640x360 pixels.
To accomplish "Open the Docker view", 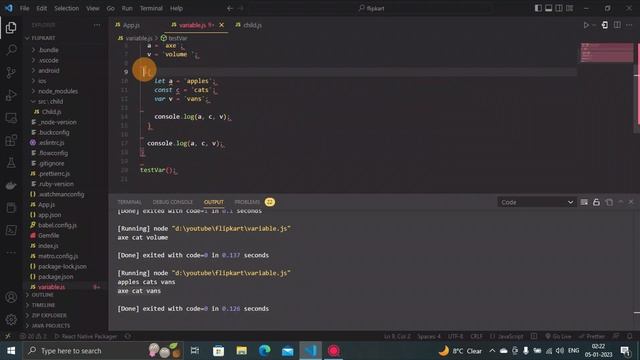I will 11,185.
